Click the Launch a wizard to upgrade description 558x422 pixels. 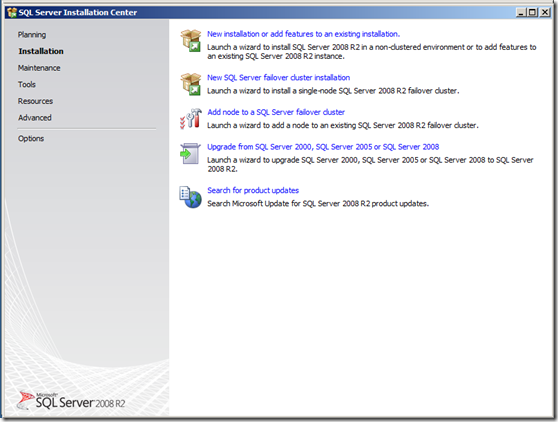pos(370,164)
